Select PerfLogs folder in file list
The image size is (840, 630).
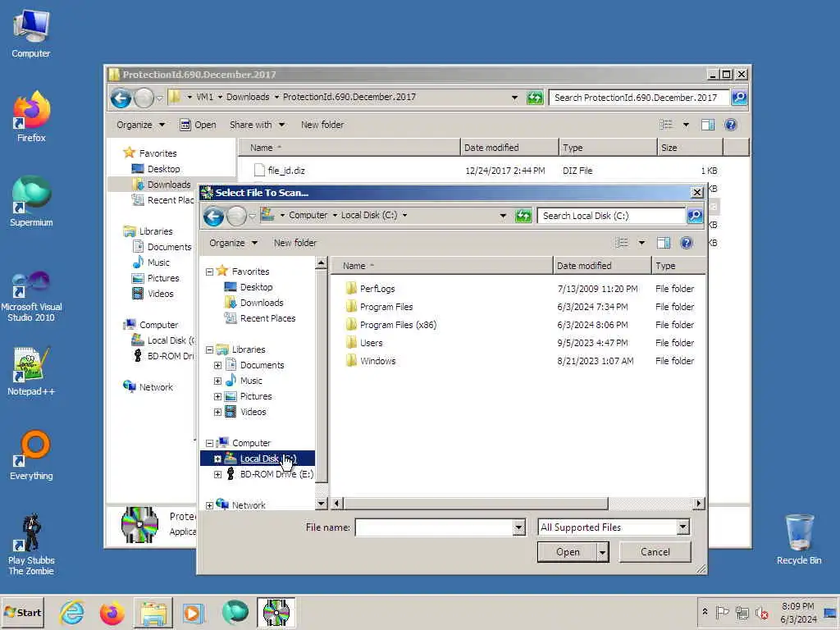pyautogui.click(x=377, y=289)
